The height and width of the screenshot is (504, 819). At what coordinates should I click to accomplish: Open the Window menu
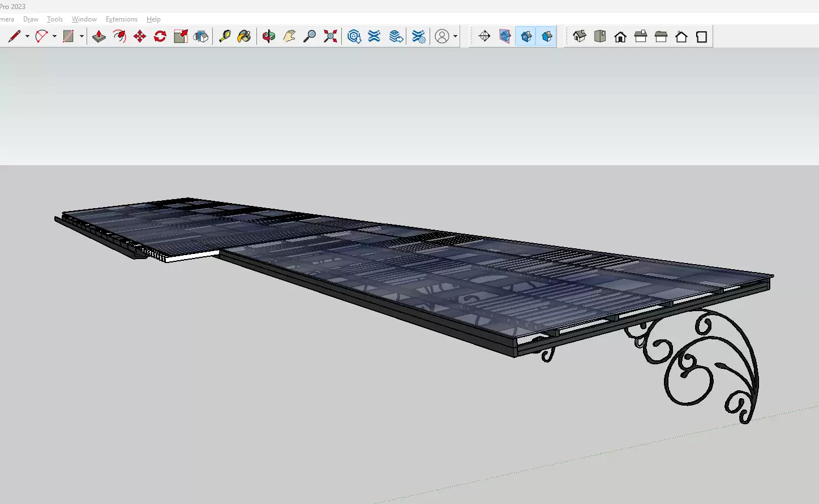point(84,19)
